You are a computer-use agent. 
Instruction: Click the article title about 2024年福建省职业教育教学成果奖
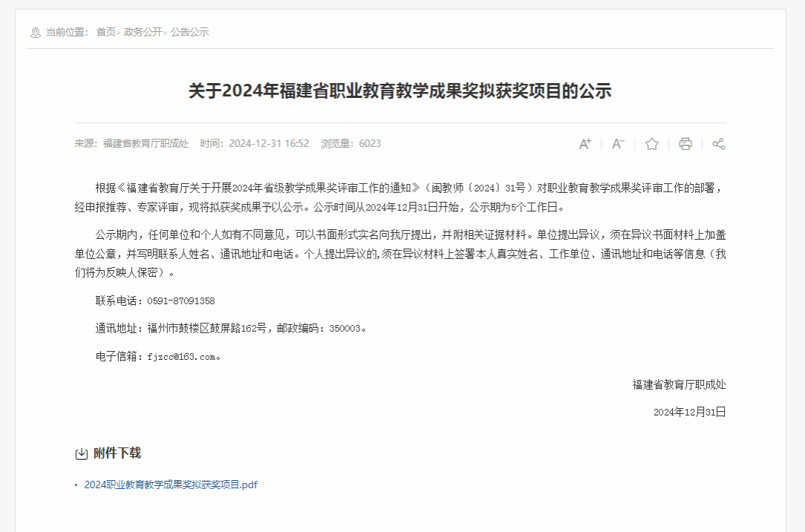(x=400, y=91)
